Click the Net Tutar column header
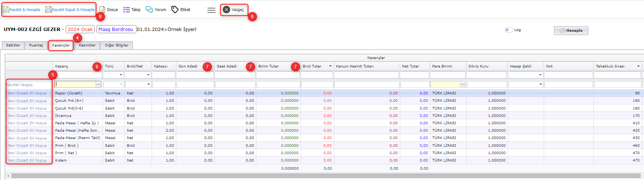Screen dimensions: 644x180 click(415, 66)
